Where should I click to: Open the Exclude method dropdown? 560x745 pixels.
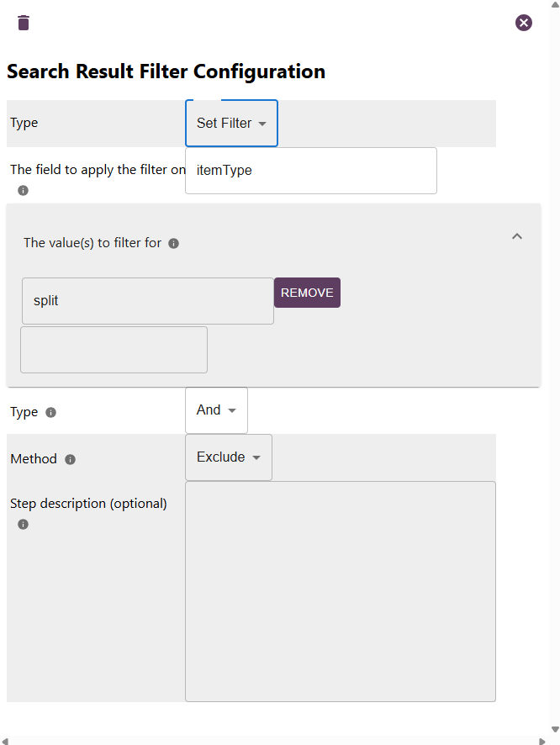pyautogui.click(x=229, y=457)
